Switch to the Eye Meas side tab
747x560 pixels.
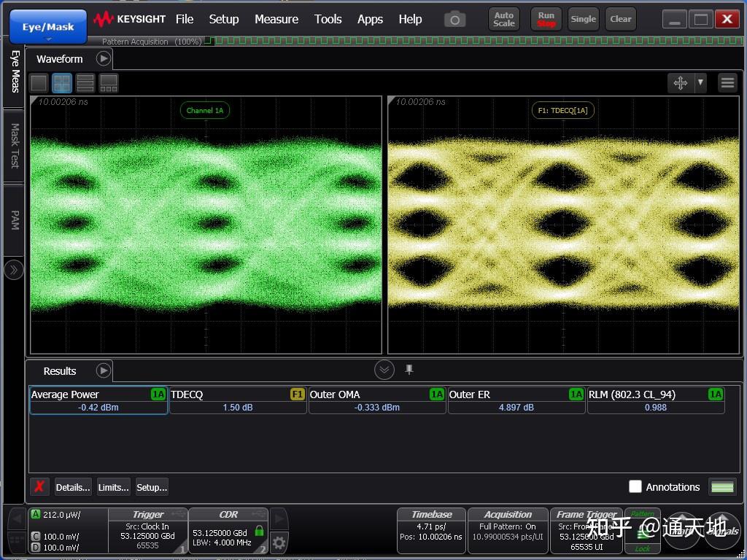(x=15, y=71)
